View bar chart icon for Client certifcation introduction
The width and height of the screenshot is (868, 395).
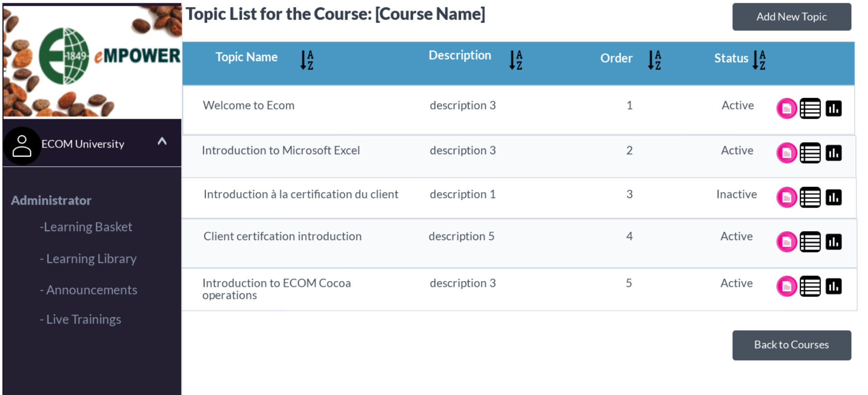click(833, 242)
